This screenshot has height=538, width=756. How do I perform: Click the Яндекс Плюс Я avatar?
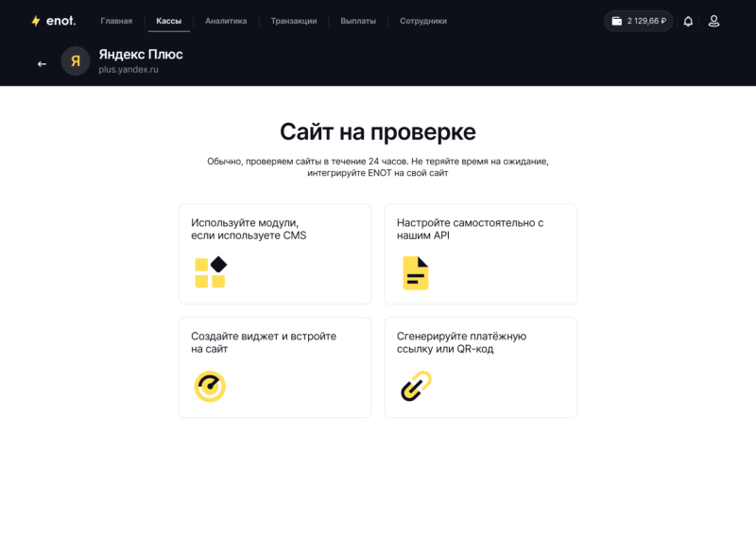coord(76,61)
